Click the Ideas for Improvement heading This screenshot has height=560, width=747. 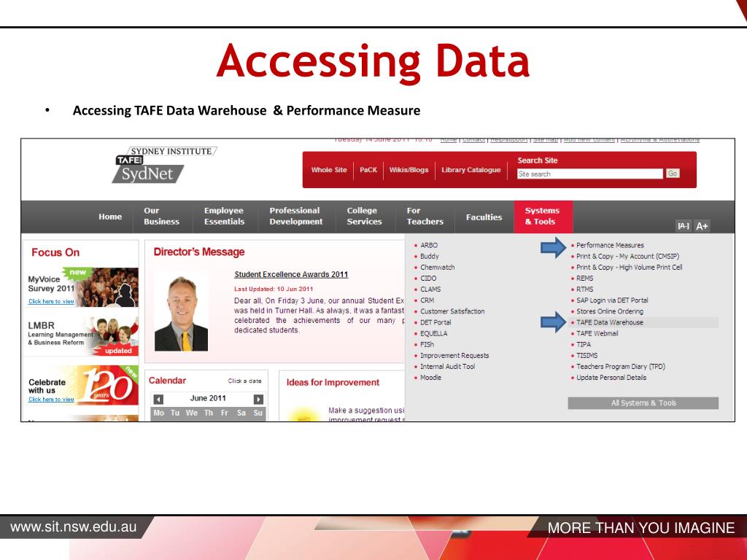tap(333, 382)
